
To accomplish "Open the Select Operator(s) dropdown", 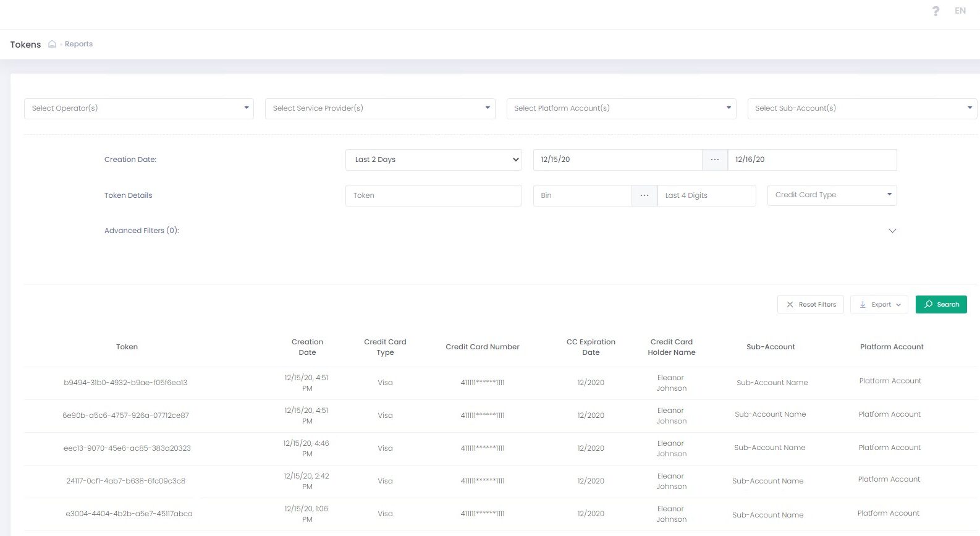I will pos(139,108).
